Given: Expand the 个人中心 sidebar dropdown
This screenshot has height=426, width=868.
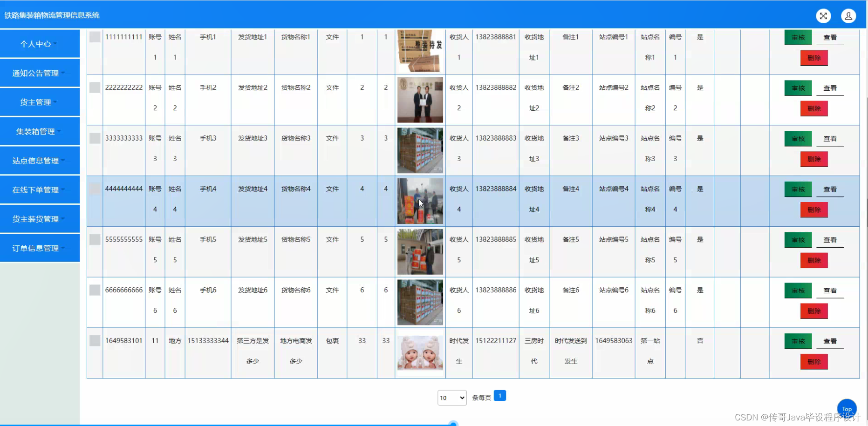Looking at the screenshot, I should click(x=40, y=44).
